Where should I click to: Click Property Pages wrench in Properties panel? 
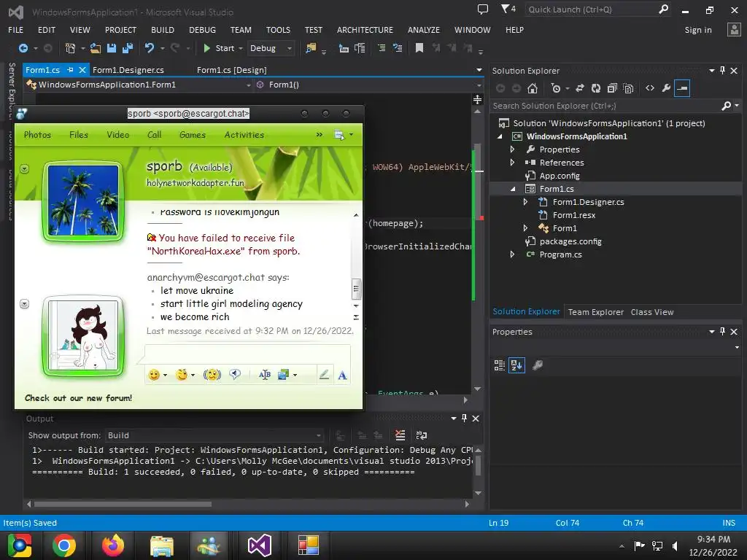538,365
